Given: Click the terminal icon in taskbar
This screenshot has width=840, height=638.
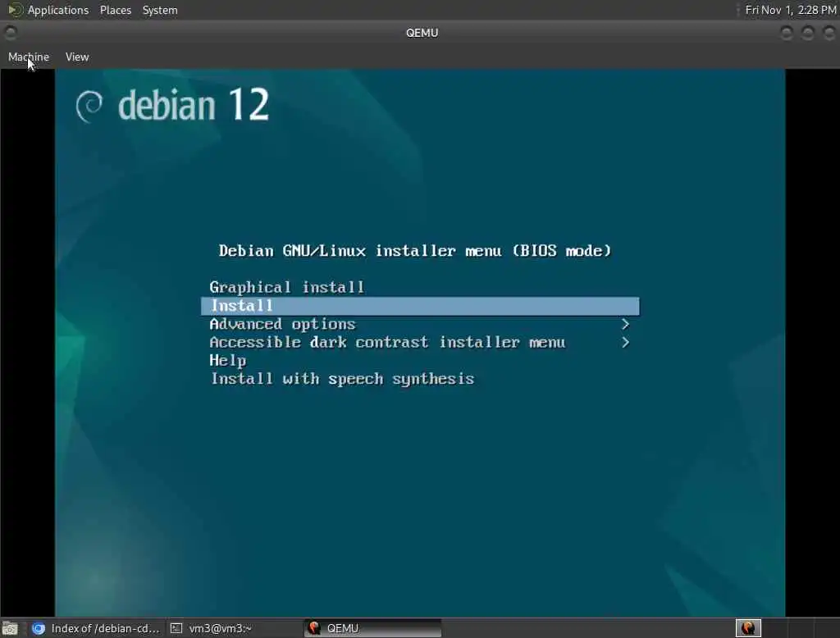Looking at the screenshot, I should coord(176,628).
